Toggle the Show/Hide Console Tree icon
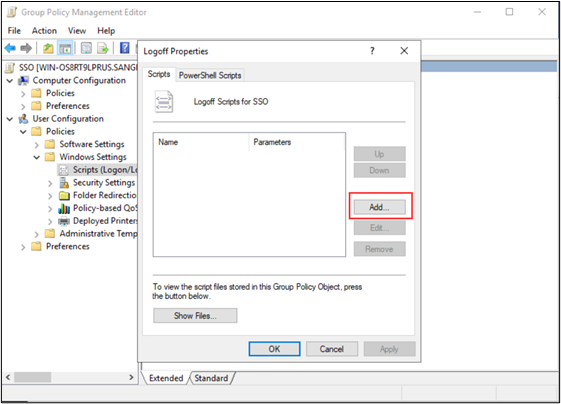Image resolution: width=561 pixels, height=404 pixels. 65,48
